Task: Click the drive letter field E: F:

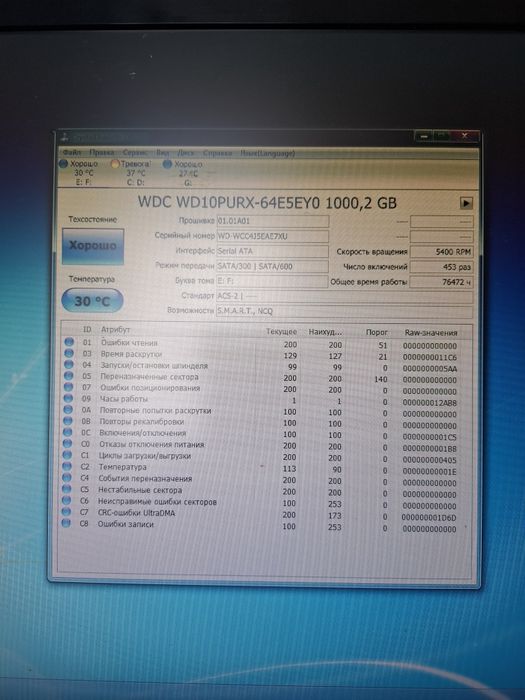Action: click(272, 281)
